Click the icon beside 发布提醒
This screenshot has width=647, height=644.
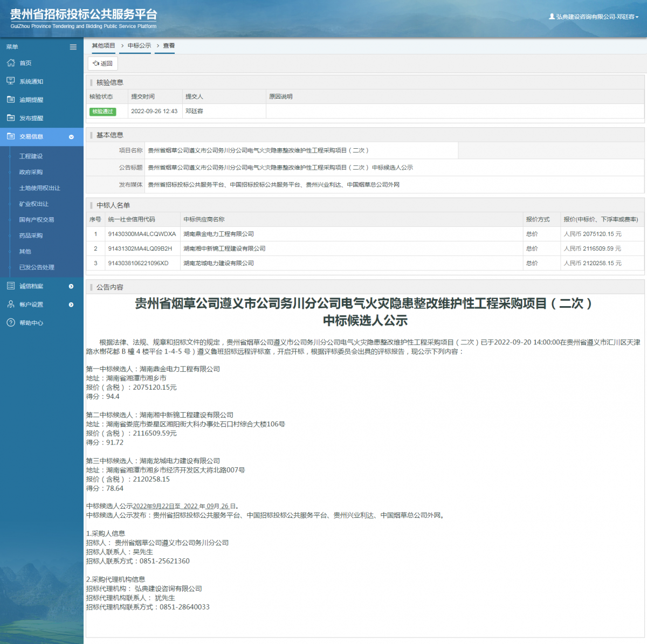point(11,117)
